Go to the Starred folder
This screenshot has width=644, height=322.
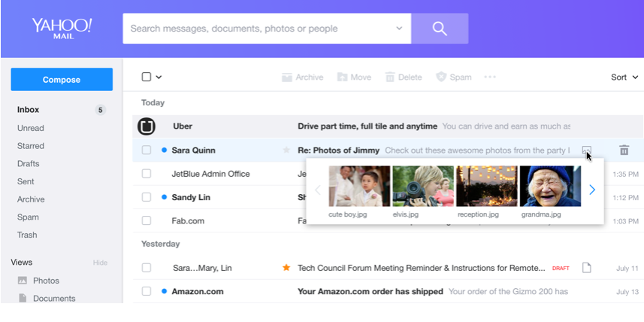pyautogui.click(x=31, y=146)
